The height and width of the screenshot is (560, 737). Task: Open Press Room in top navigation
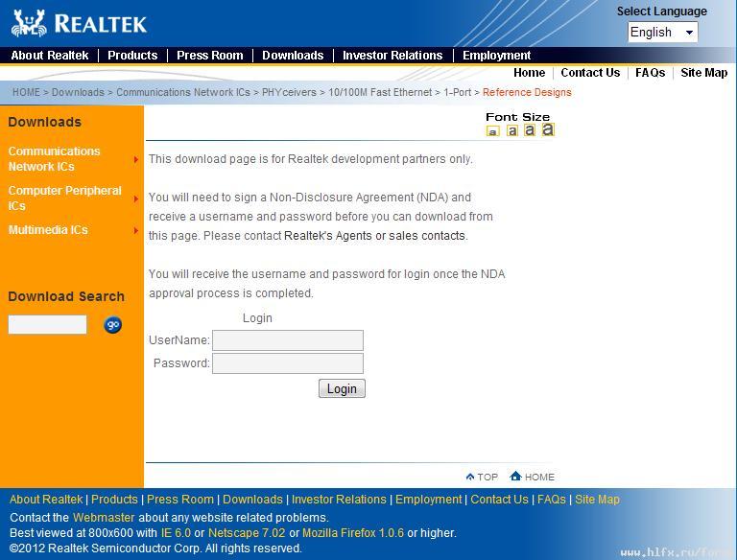pos(209,56)
